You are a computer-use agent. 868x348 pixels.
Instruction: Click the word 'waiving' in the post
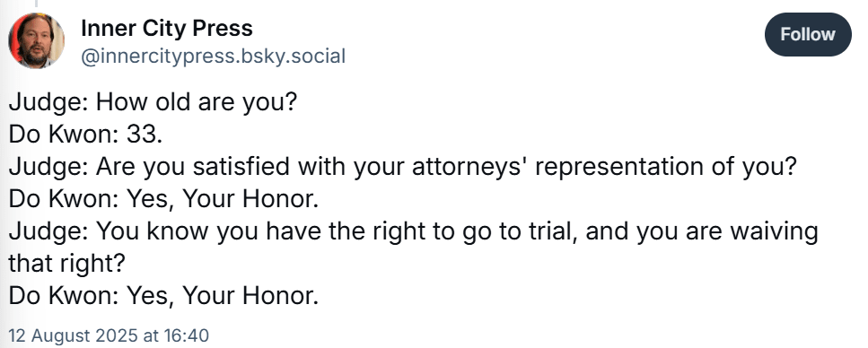[774, 232]
